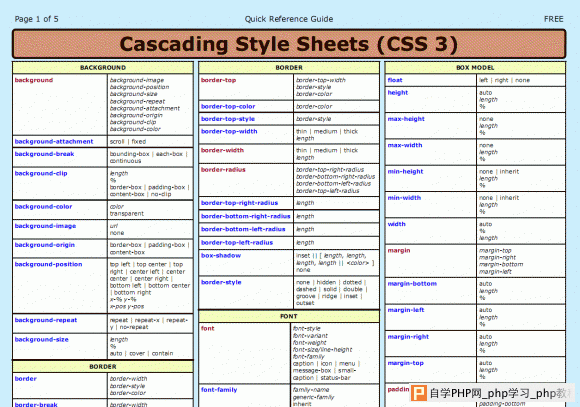580x407 pixels.
Task: Click the 'border-radius' property name
Action: pyautogui.click(x=223, y=170)
